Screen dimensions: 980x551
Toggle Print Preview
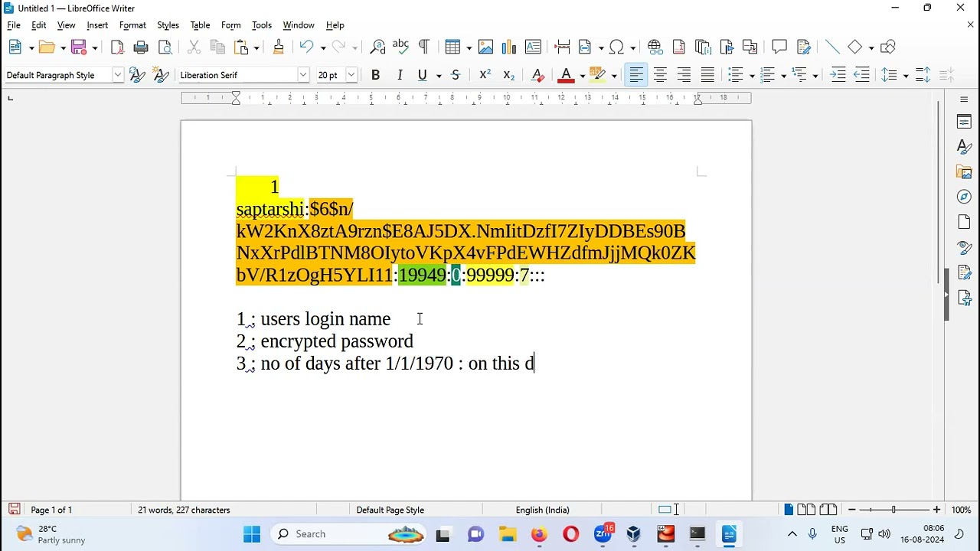pyautogui.click(x=165, y=47)
